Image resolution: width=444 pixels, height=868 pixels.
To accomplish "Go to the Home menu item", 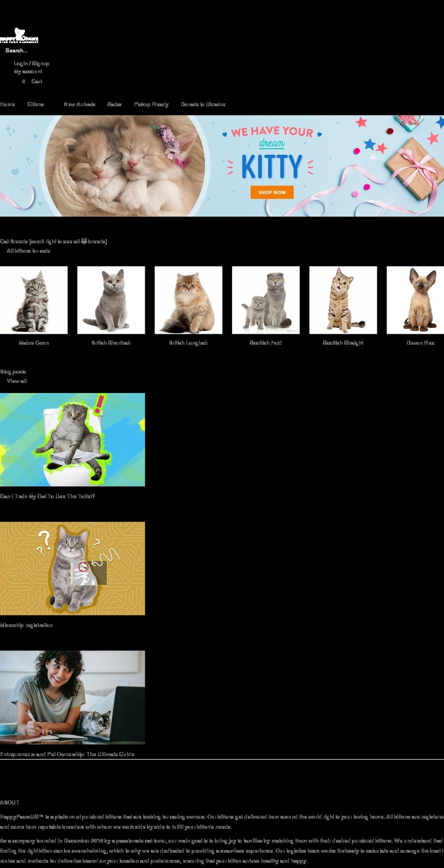I will click(x=7, y=105).
